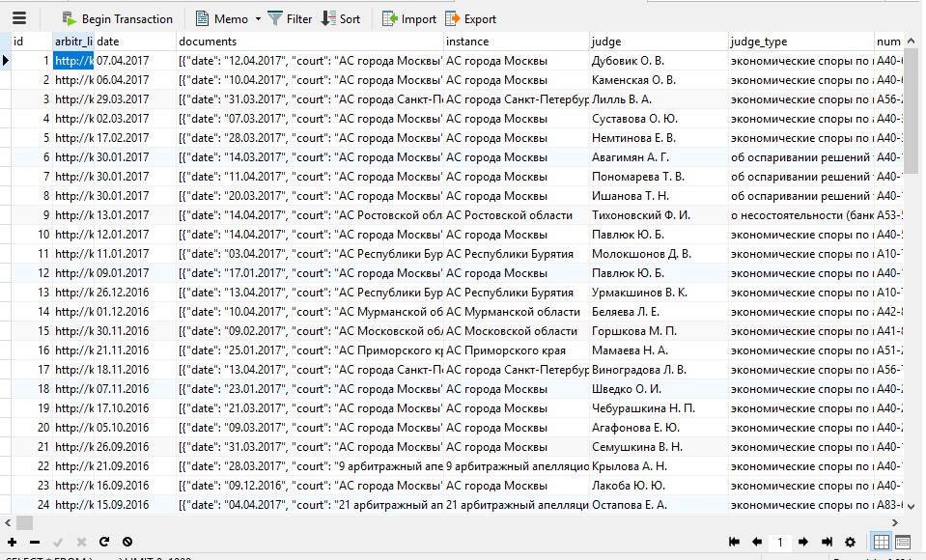This screenshot has width=926, height=560.
Task: Go to previous page of records
Action: (x=757, y=542)
